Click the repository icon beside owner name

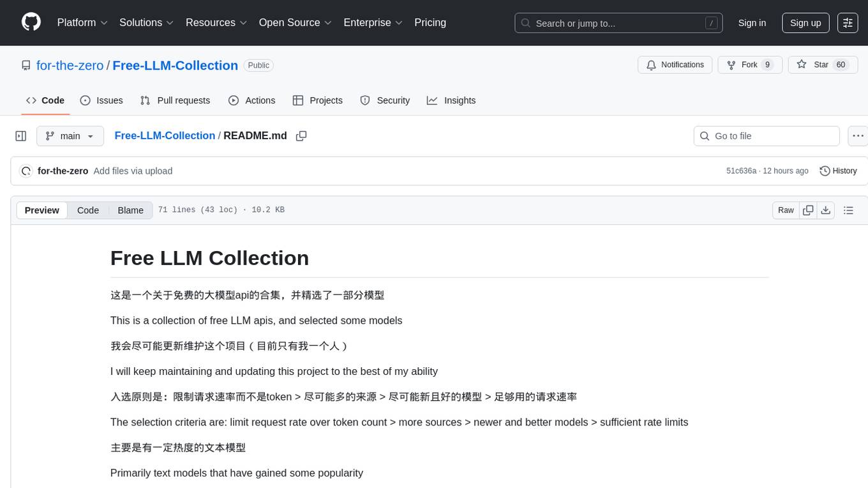point(26,65)
